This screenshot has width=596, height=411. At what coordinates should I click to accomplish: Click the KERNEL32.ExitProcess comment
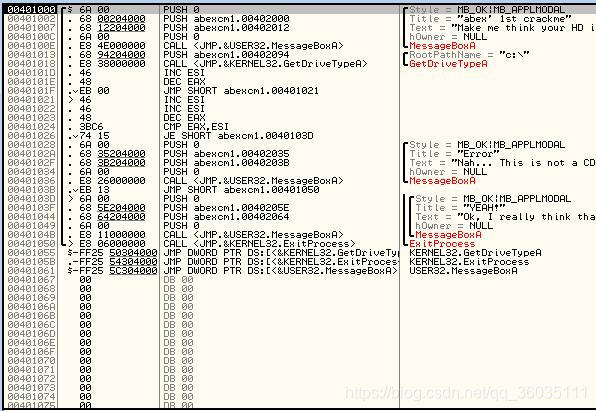[x=469, y=262]
